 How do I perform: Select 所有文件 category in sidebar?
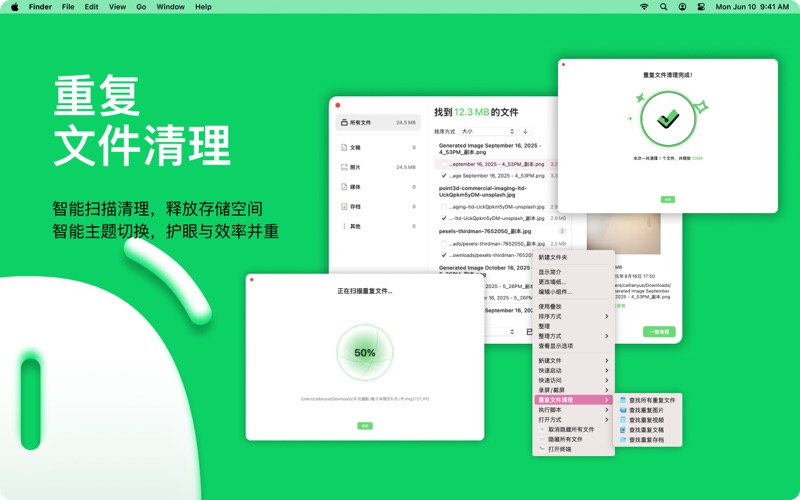[x=378, y=122]
